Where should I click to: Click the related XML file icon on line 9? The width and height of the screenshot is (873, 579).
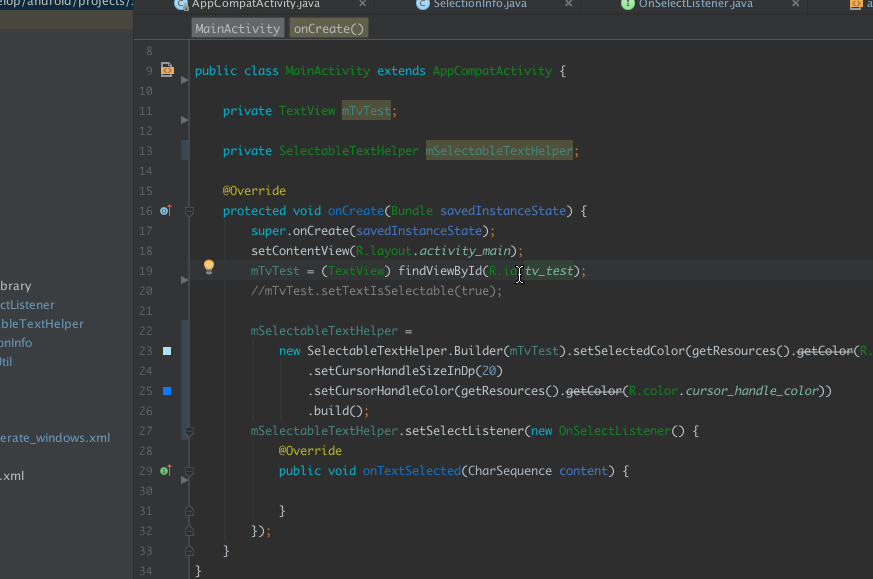tap(167, 70)
